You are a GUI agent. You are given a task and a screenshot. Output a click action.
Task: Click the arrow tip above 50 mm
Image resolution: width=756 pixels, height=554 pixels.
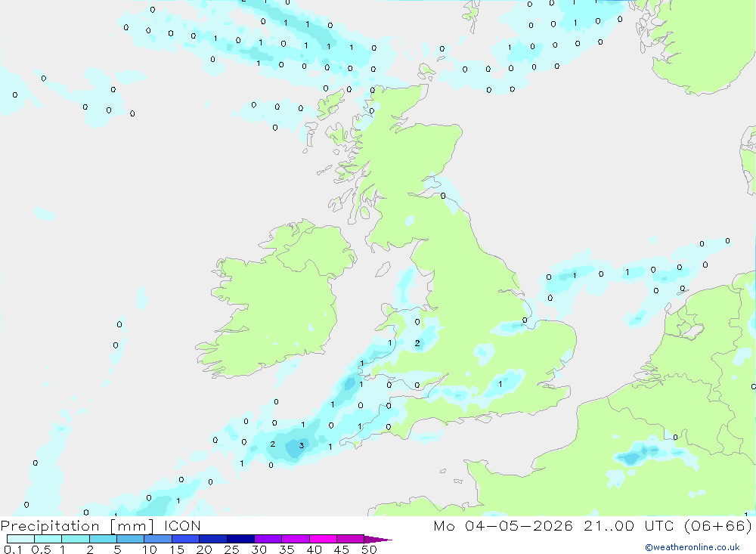[x=378, y=540]
